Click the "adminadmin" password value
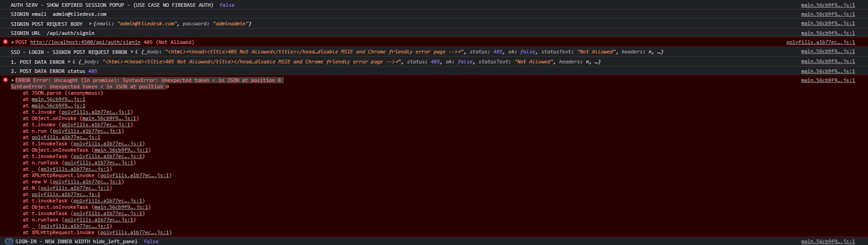Image resolution: width=868 pixels, height=245 pixels. point(231,24)
